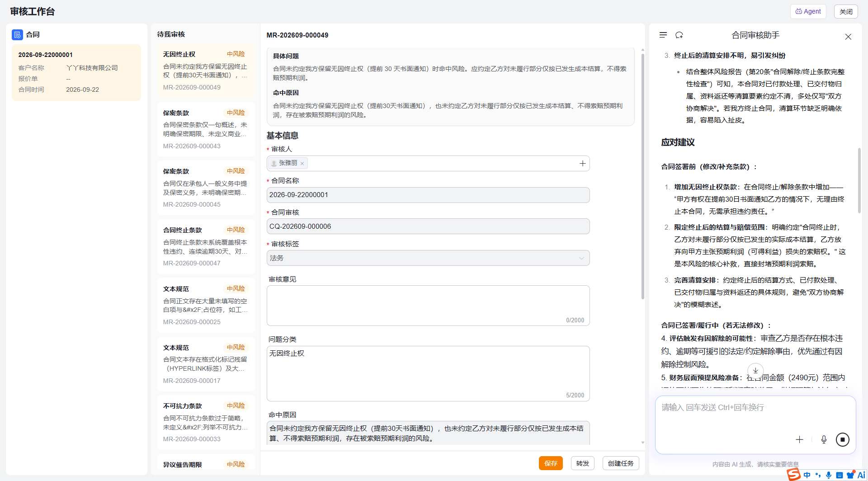The width and height of the screenshot is (868, 481).
Task: Open the 不可抗力条款 review item
Action: (206, 422)
